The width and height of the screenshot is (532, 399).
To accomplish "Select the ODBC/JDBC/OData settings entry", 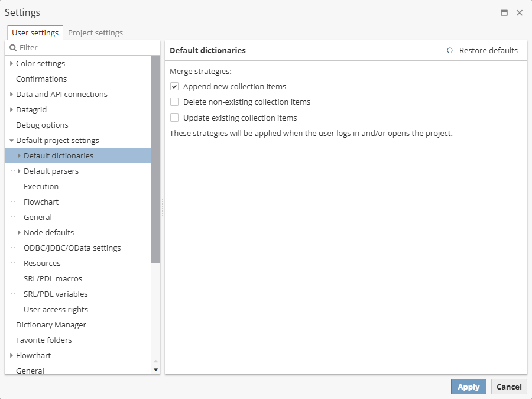I will point(71,248).
